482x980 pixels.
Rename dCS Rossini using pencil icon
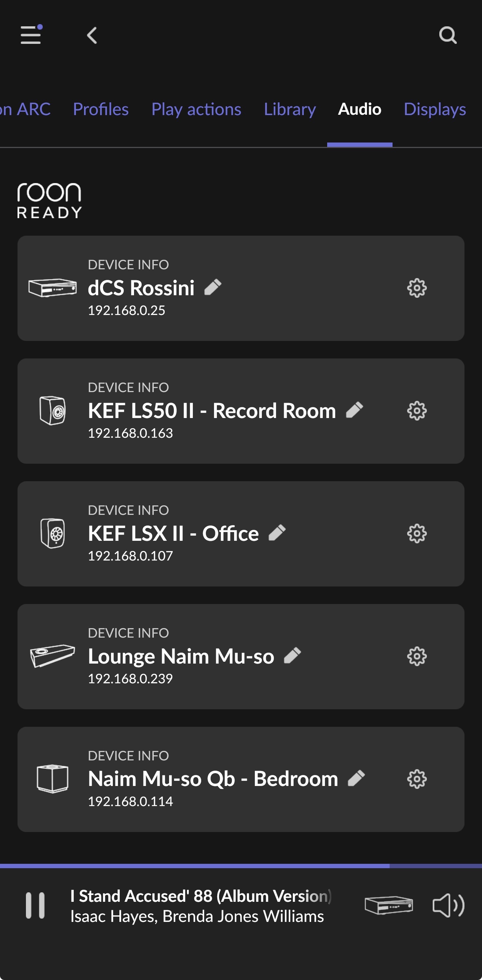pos(213,287)
